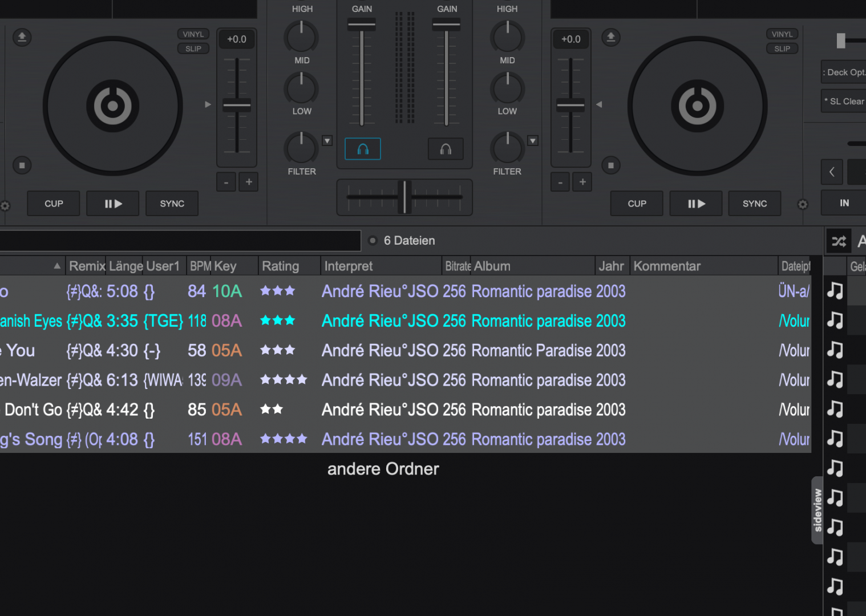This screenshot has height=616, width=866.
Task: Open right deck settings gear
Action: pyautogui.click(x=803, y=205)
